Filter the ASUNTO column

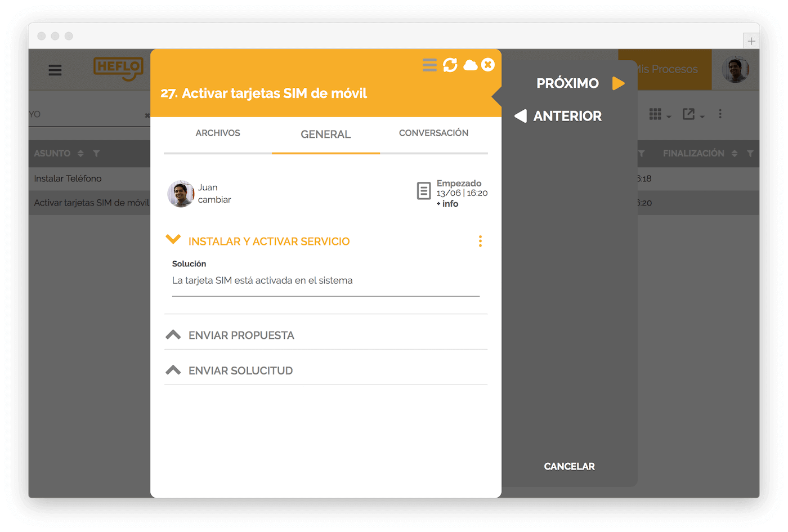96,154
